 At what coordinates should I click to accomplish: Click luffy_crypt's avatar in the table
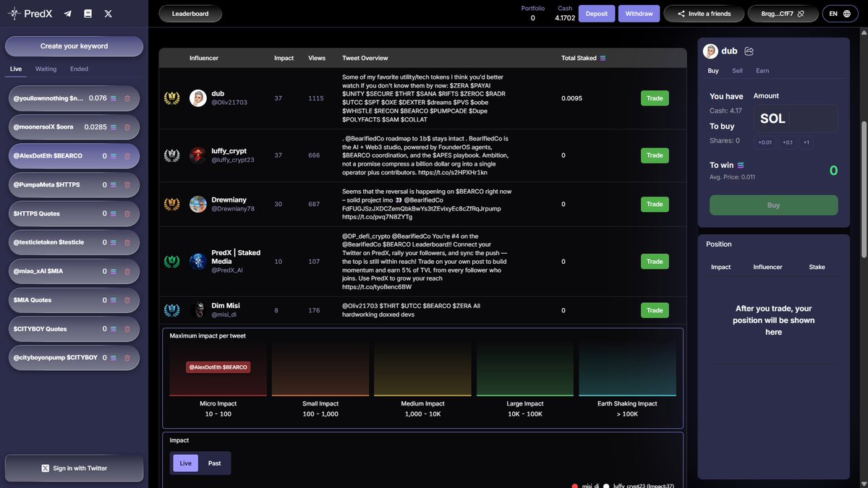click(198, 155)
